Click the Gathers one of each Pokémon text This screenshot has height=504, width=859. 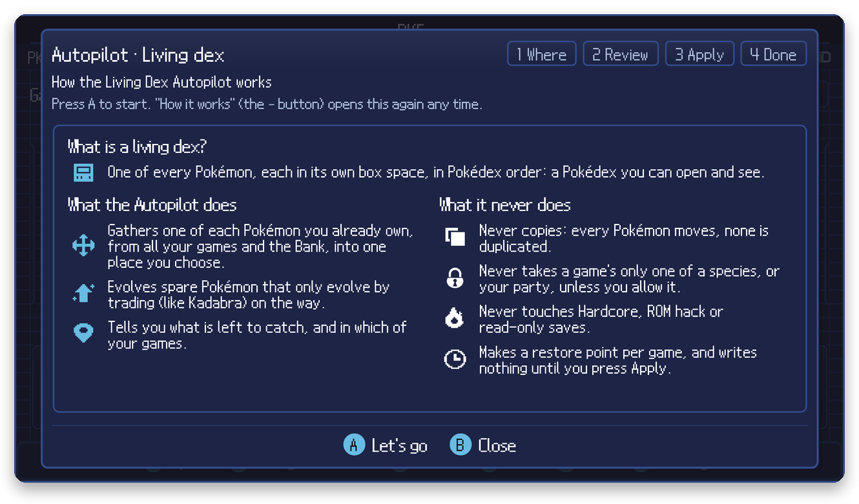[x=260, y=247]
